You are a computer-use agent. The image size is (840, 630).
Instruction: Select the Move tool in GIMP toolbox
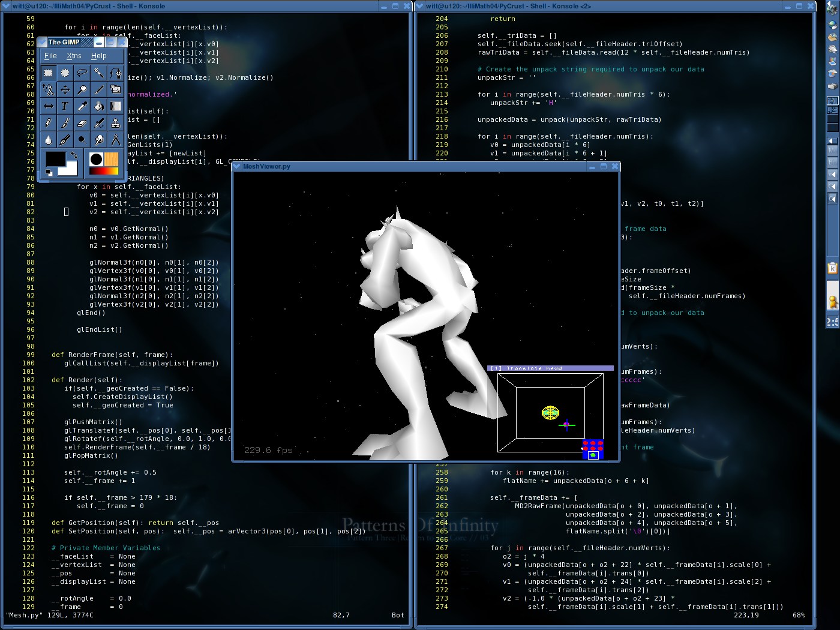65,89
